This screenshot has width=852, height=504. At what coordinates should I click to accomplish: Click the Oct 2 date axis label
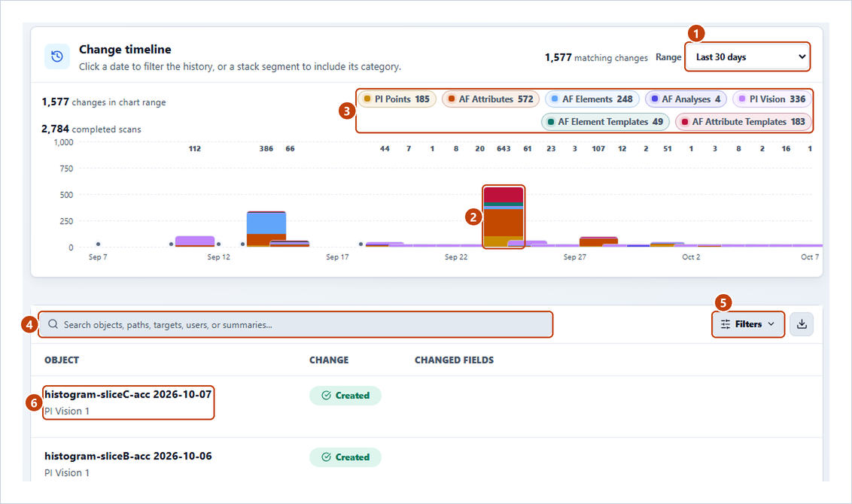(x=691, y=257)
